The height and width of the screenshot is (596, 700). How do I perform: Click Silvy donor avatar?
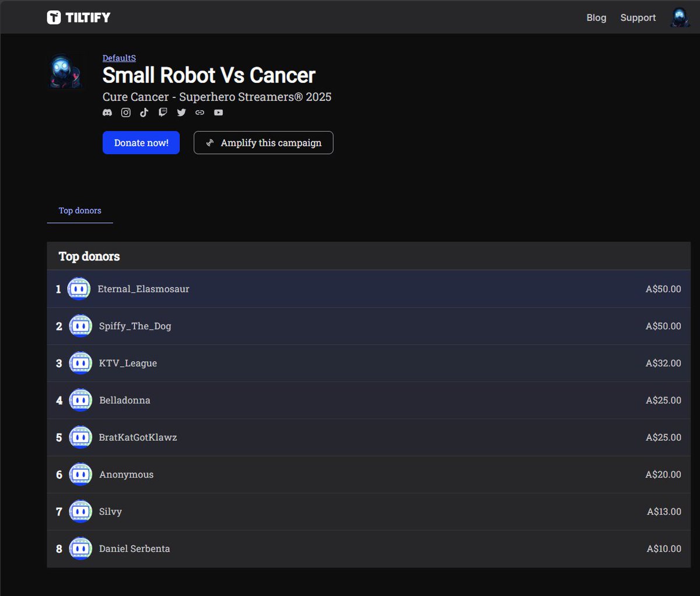pos(80,511)
